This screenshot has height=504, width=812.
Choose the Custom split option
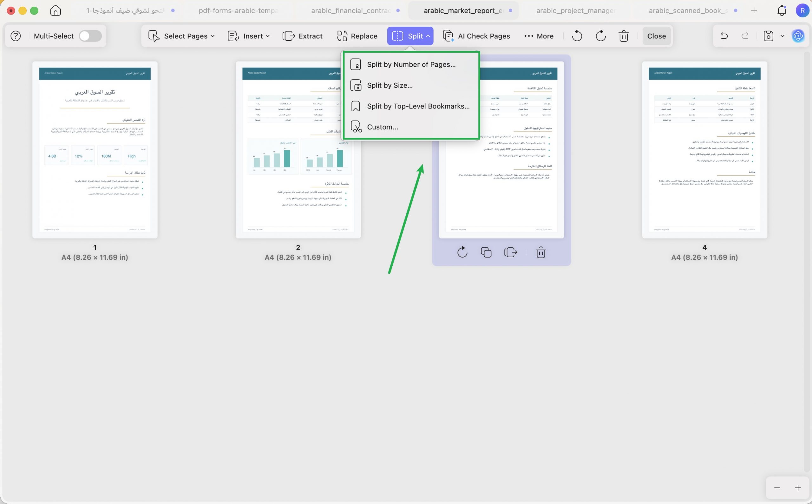(411, 127)
